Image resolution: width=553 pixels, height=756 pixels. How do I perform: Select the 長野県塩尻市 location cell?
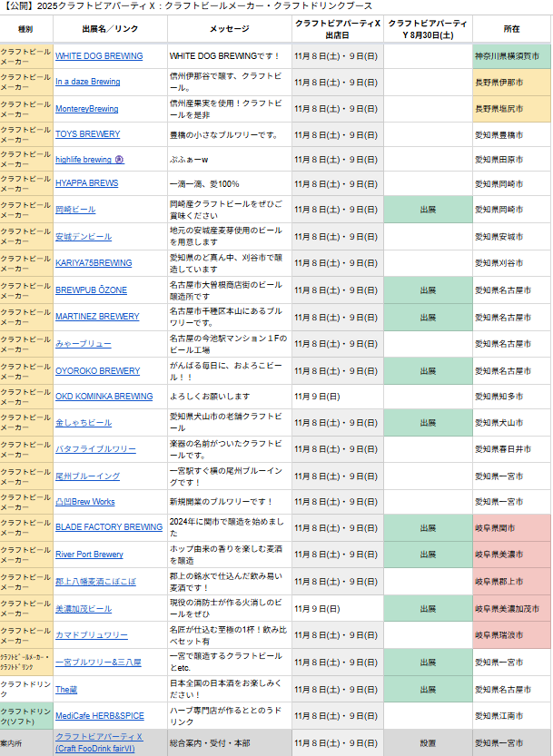(511, 109)
